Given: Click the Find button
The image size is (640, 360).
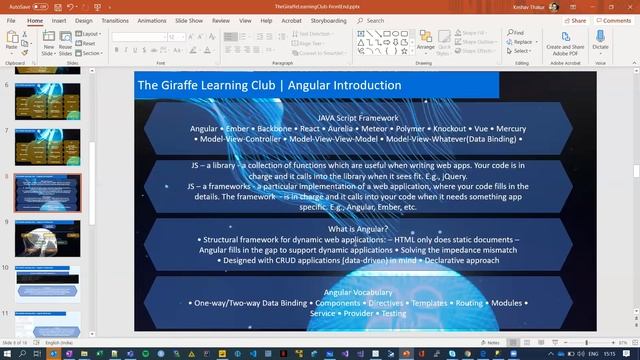Looking at the screenshot, I should point(516,32).
